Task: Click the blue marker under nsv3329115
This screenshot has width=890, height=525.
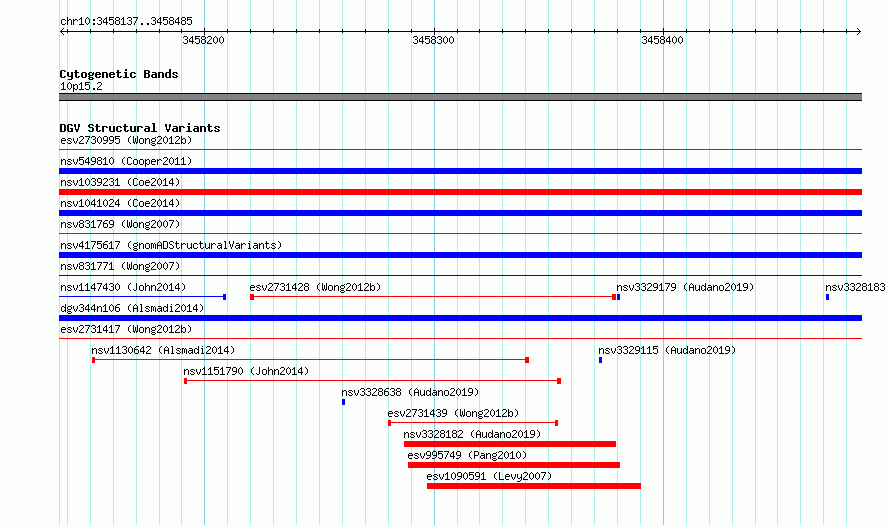Action: click(x=601, y=360)
